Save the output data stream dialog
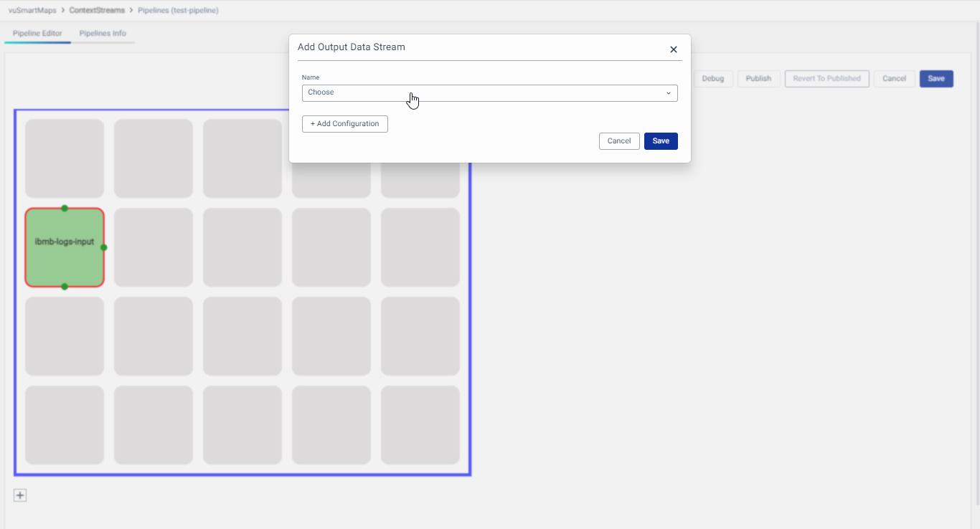980x529 pixels. pos(660,141)
